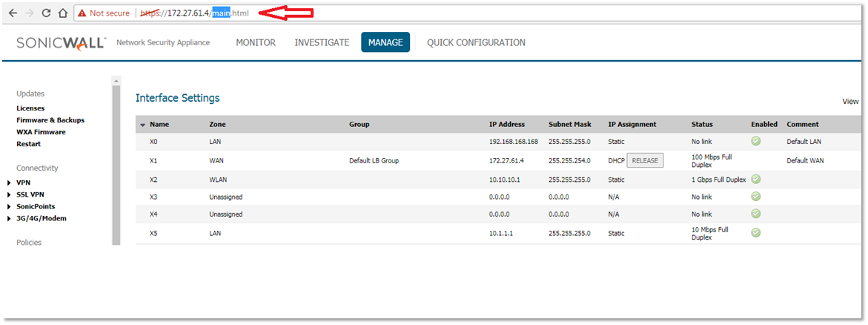
Task: Click enabled check icon for X3 row
Action: 755,197
